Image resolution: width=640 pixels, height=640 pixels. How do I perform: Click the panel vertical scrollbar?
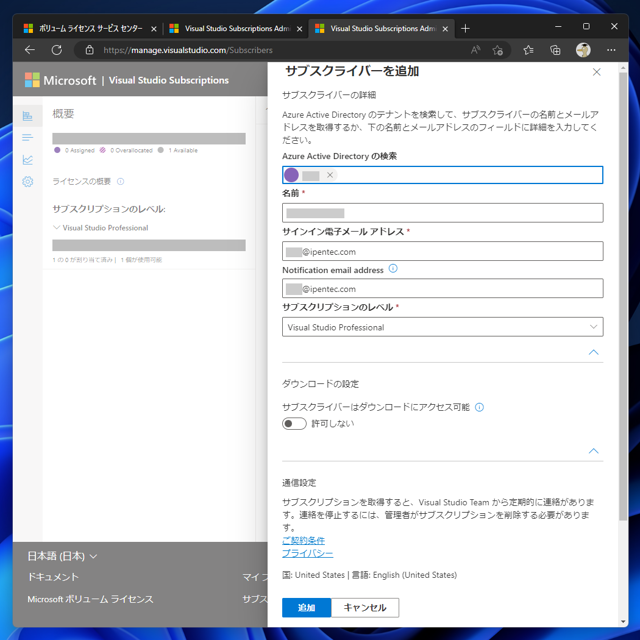pyautogui.click(x=623, y=297)
